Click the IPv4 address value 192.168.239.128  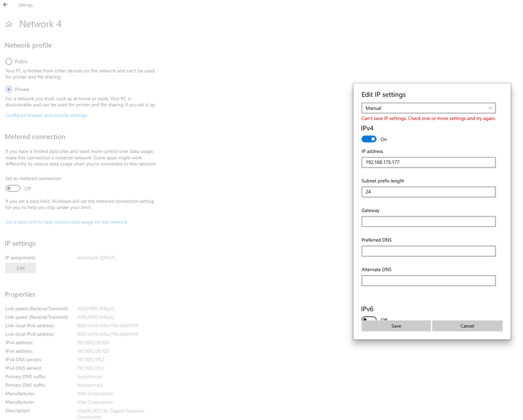tap(93, 342)
